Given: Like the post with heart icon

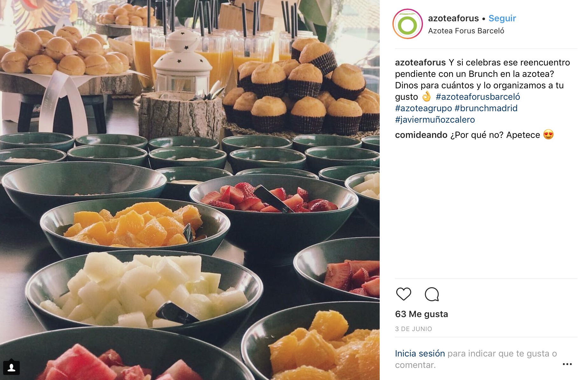Looking at the screenshot, I should coord(404,294).
